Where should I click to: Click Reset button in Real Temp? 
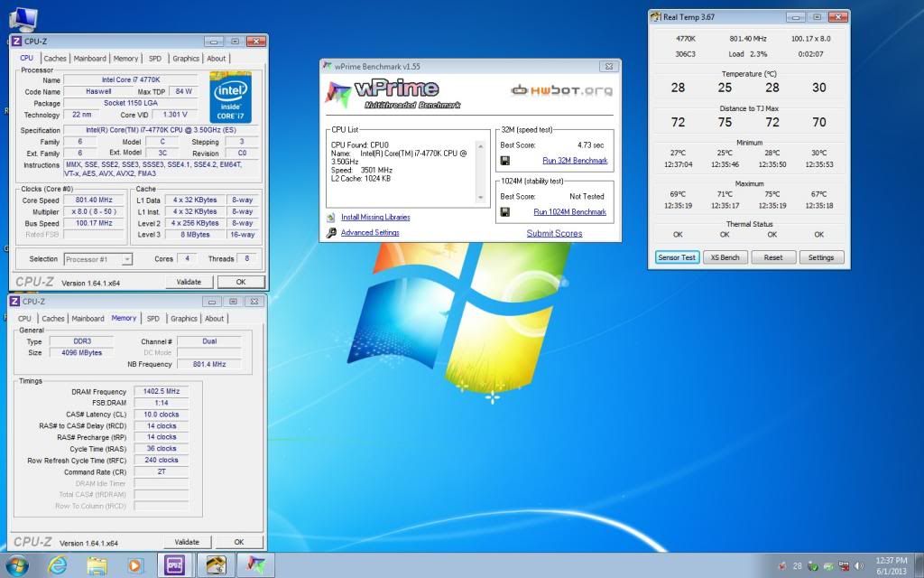click(x=773, y=257)
